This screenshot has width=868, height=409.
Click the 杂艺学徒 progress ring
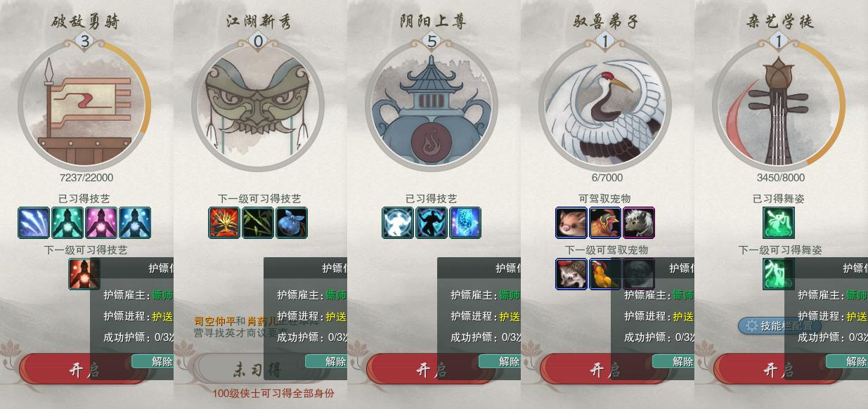click(x=779, y=103)
